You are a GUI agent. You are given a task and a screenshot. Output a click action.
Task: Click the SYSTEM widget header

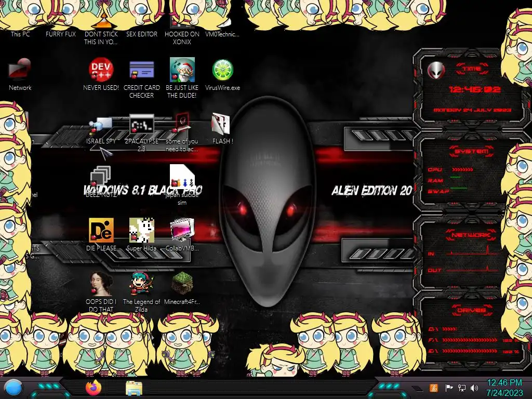tap(472, 151)
